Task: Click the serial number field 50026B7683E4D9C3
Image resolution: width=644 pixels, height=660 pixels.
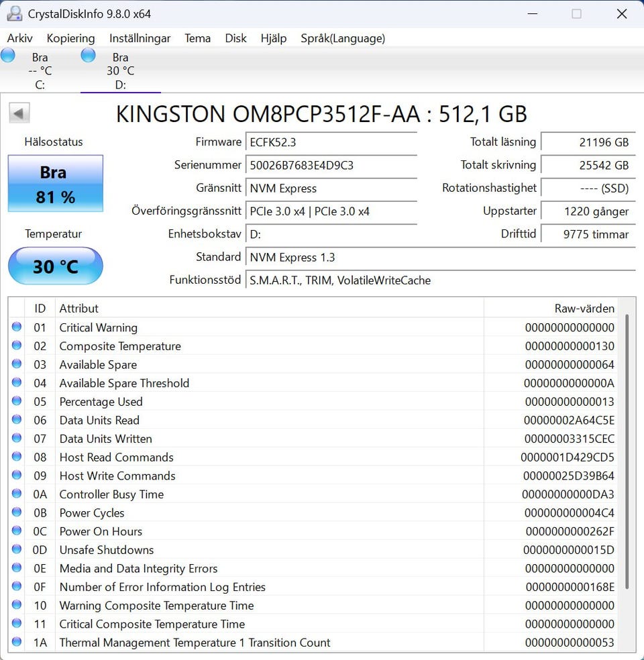Action: point(331,165)
